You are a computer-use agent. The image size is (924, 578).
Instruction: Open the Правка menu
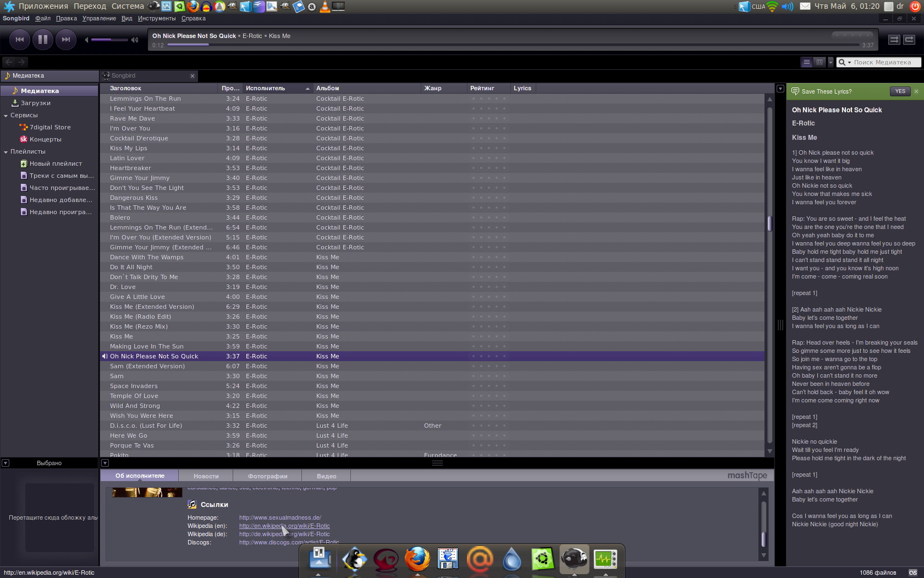tap(67, 18)
